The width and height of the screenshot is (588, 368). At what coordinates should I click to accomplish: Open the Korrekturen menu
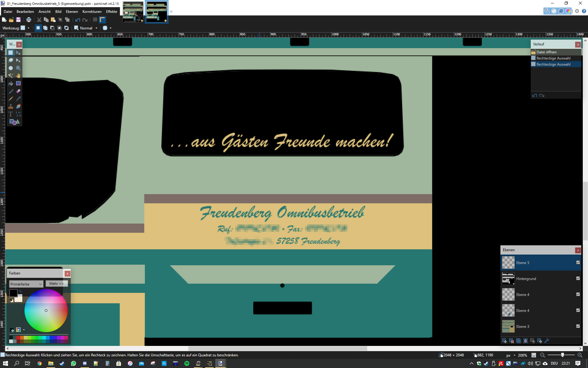92,12
